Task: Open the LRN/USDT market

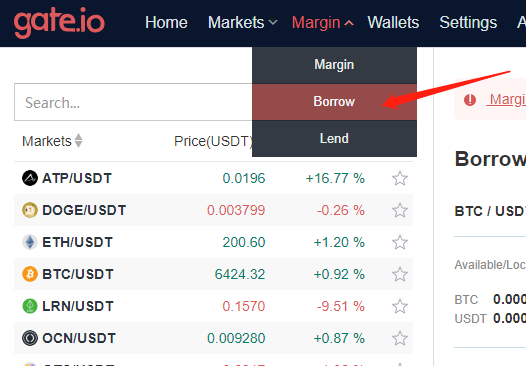Action: click(x=78, y=306)
